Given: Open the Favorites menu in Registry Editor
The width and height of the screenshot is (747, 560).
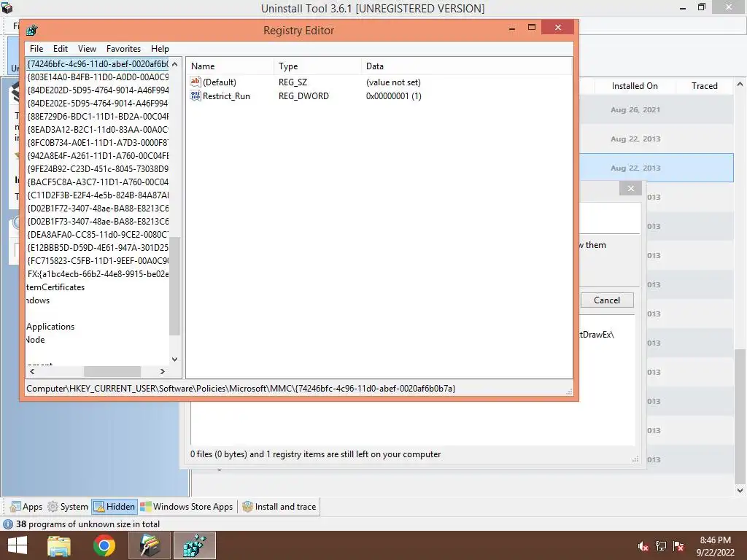Looking at the screenshot, I should coord(123,49).
